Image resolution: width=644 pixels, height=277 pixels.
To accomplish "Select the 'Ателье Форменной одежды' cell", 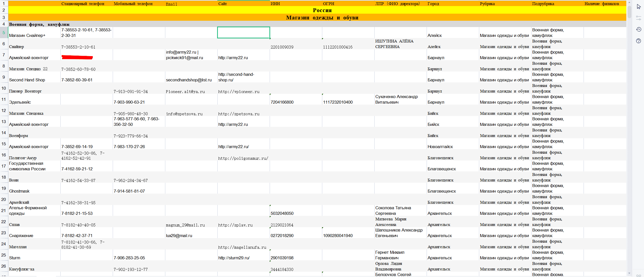I will 34,211.
